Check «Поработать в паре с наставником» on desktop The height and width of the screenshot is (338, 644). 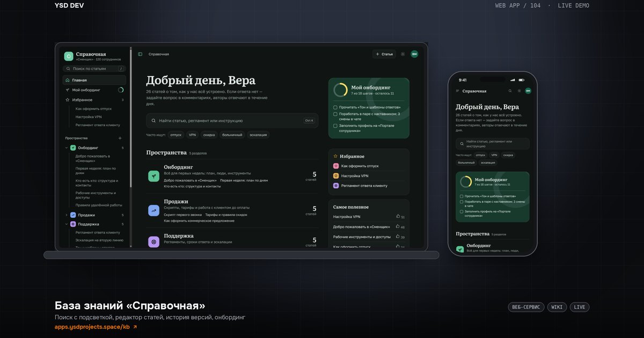tap(335, 114)
